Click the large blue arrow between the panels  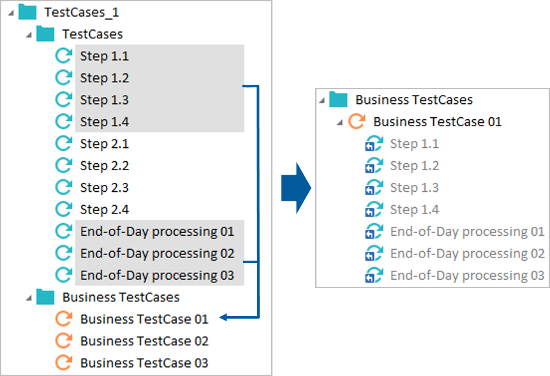pyautogui.click(x=296, y=188)
